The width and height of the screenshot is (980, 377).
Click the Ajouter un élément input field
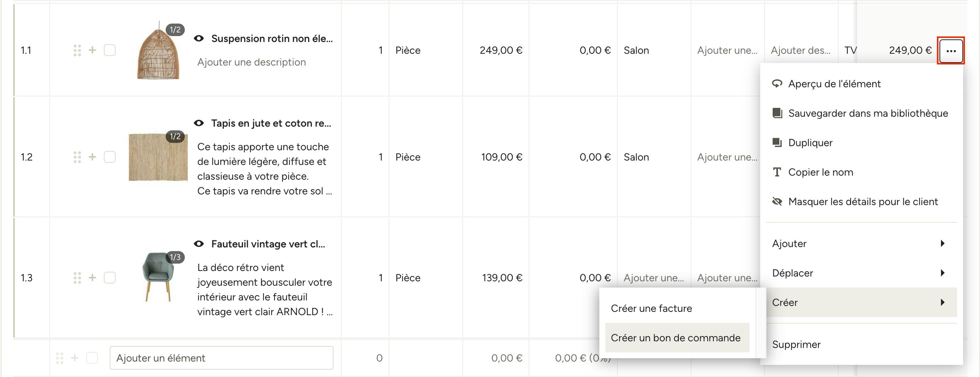click(221, 358)
